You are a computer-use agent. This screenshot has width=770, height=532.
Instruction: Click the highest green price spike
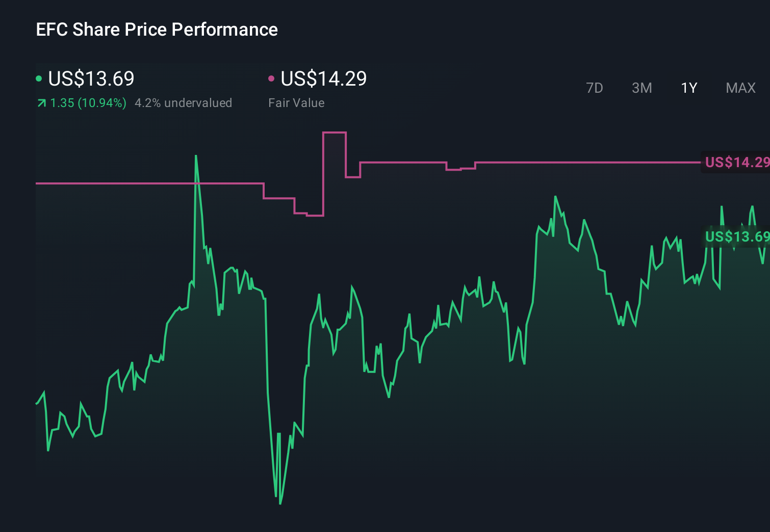[197, 155]
